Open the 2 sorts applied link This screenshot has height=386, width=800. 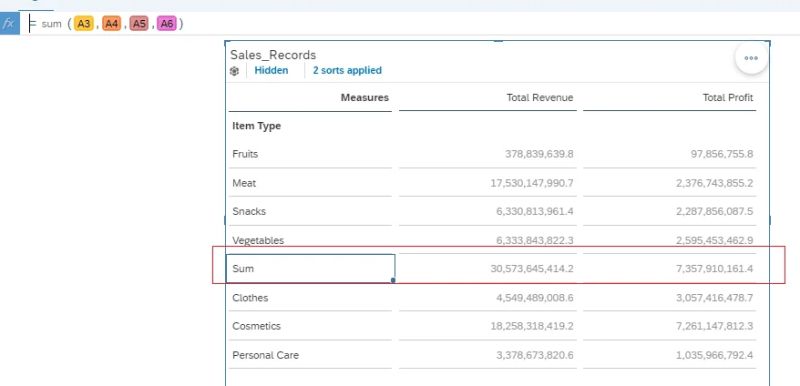[347, 70]
